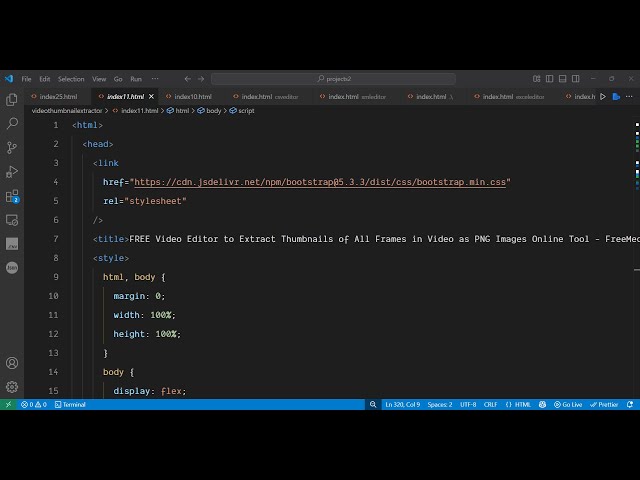Open the bootstrap CSS CDN link
The image size is (640, 480).
pos(320,182)
